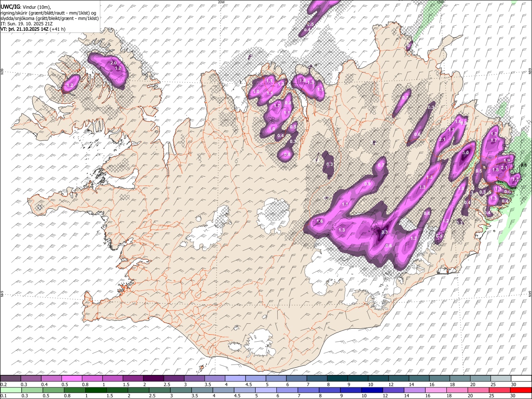Viewport: 532px width, 399px height.
Task: Click the '3.3' precipitation value on the map
Action: point(384,232)
